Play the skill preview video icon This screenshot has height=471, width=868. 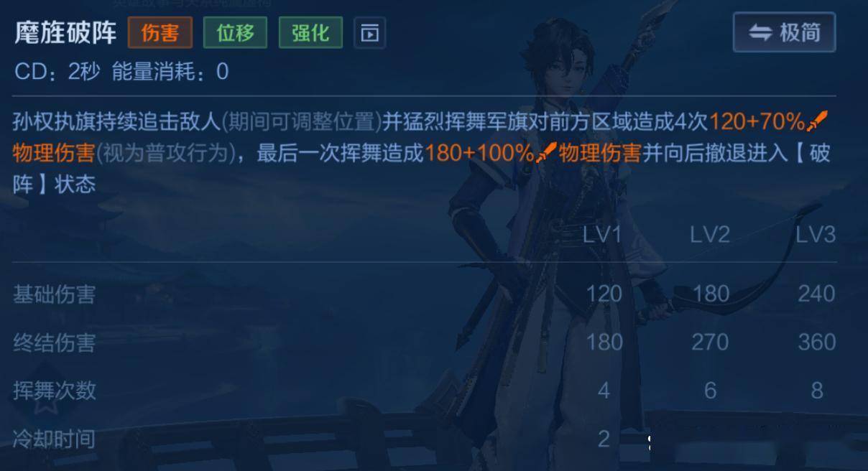click(370, 33)
